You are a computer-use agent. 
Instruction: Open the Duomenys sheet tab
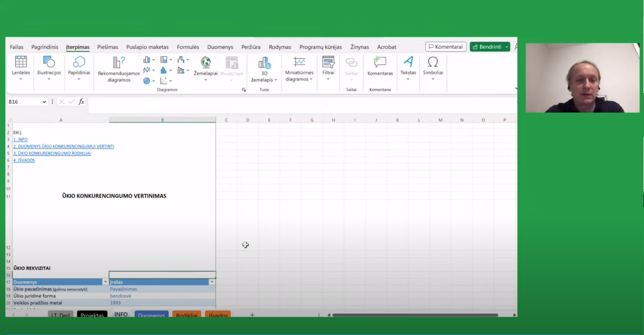click(151, 315)
